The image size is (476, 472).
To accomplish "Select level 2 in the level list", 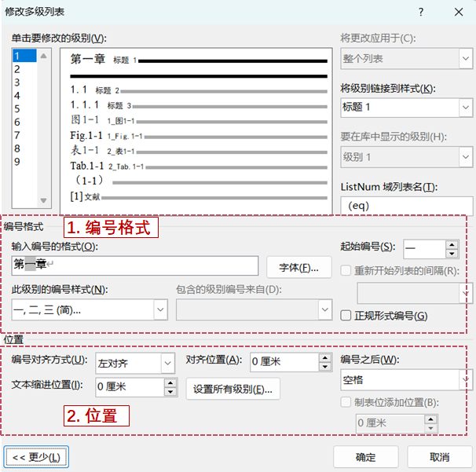I will click(24, 69).
